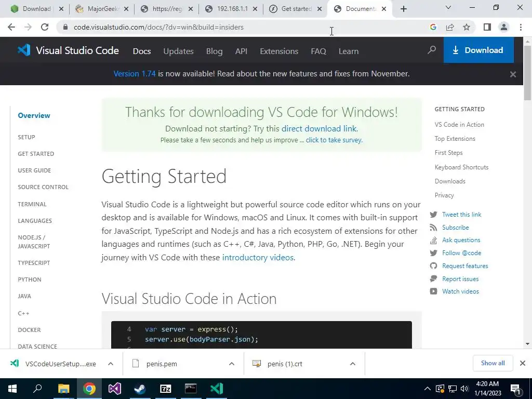Expand the SOURCE CONTROL sidebar section
532x399 pixels.
[43, 187]
